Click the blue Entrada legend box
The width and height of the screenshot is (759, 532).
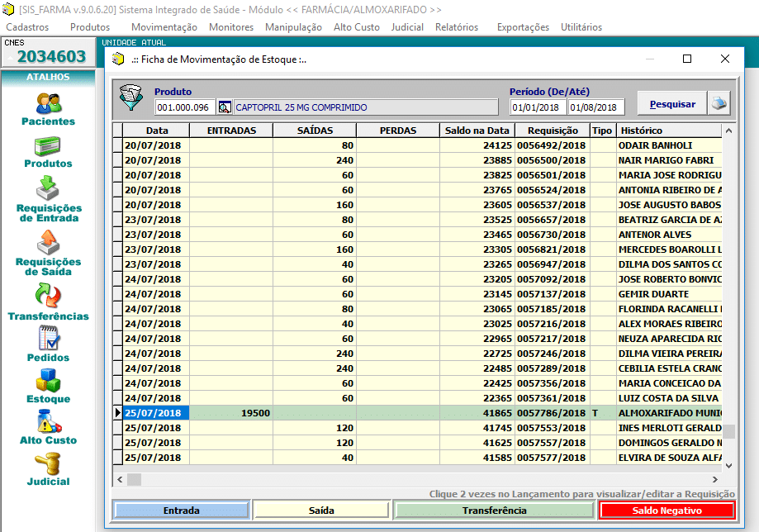pyautogui.click(x=181, y=511)
